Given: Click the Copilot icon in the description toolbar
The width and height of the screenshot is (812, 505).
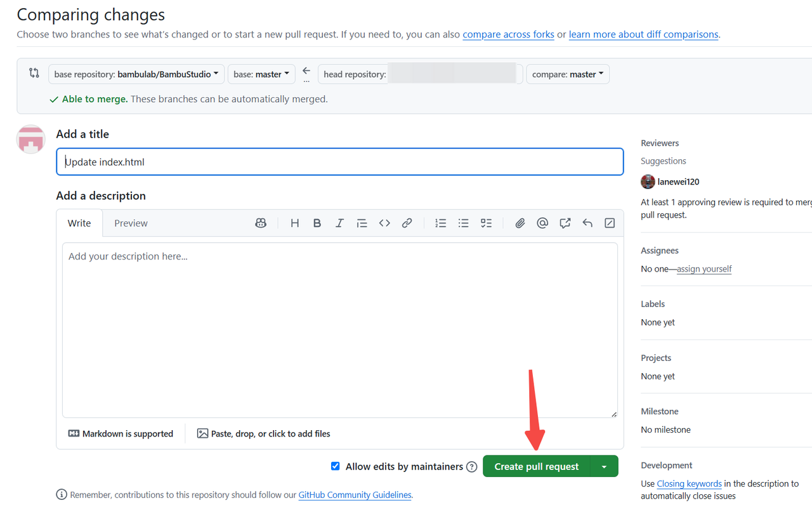Looking at the screenshot, I should (x=261, y=223).
